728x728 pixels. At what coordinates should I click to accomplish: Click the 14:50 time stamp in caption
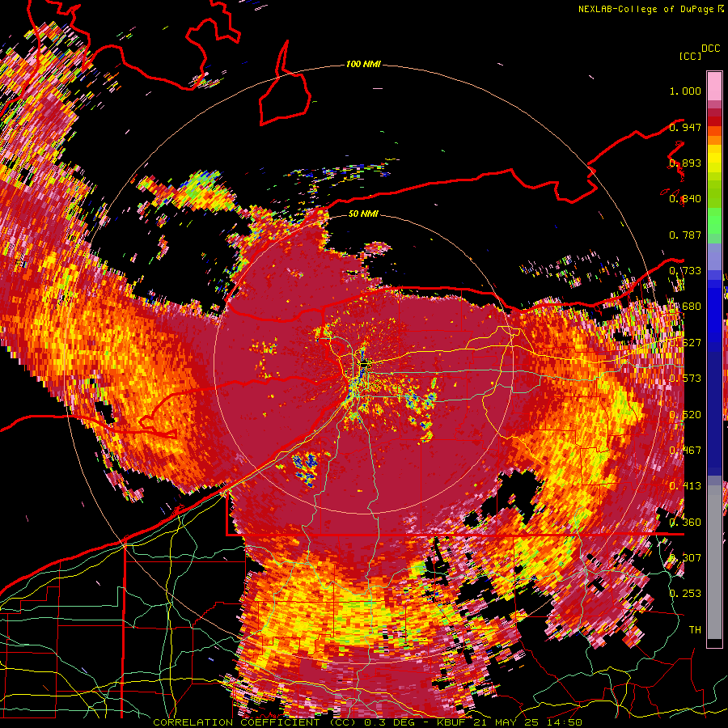coord(564,722)
